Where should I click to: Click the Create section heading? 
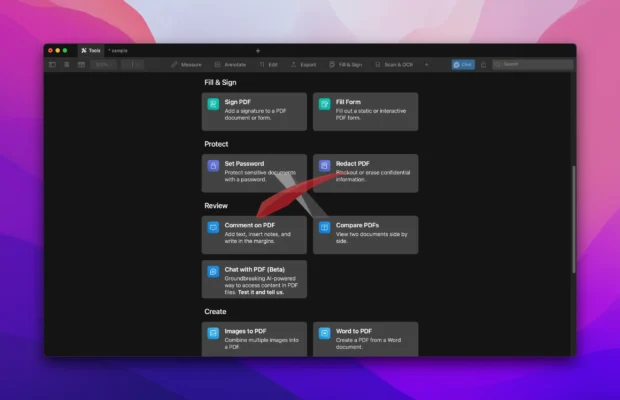pyautogui.click(x=215, y=311)
